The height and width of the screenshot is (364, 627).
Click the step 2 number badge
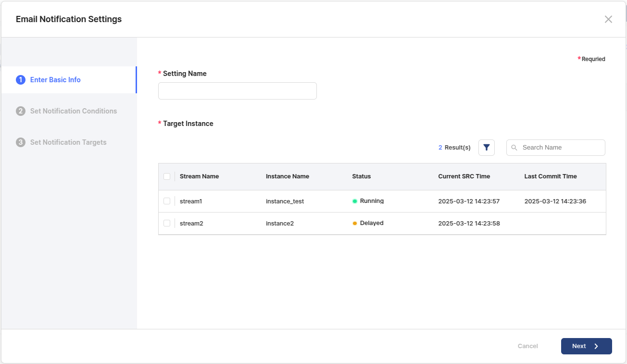pos(21,111)
